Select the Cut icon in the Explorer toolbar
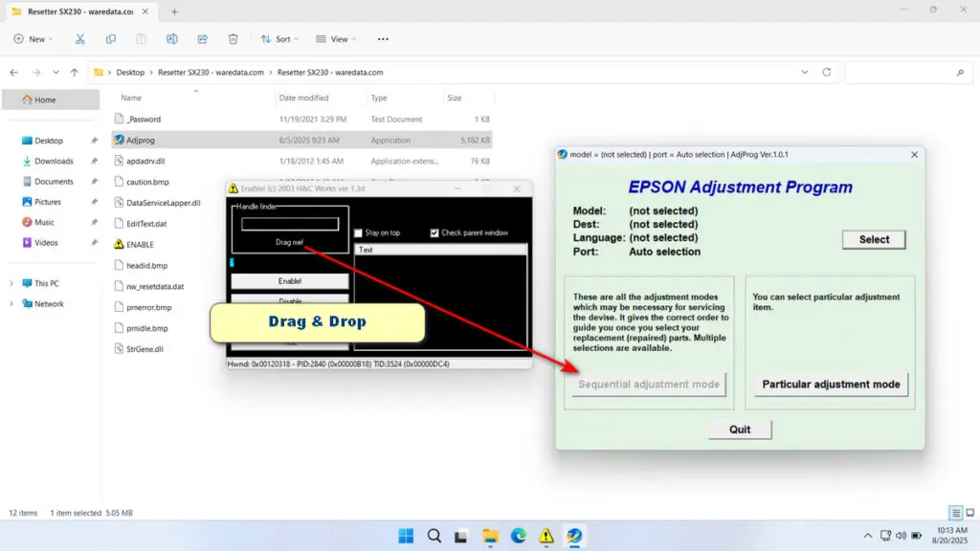980x551 pixels. coord(80,38)
